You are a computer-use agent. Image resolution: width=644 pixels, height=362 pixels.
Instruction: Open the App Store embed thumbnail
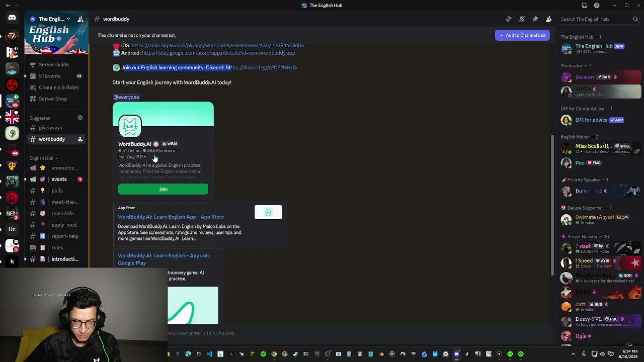coord(268,212)
